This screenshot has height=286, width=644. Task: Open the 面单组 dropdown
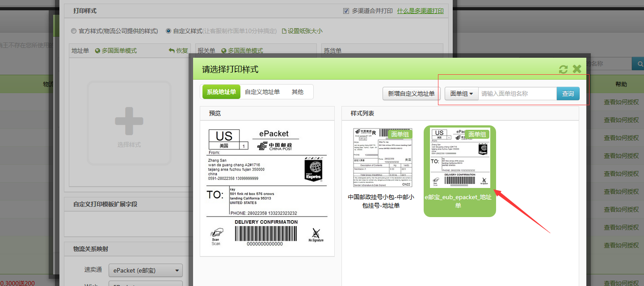pyautogui.click(x=462, y=94)
